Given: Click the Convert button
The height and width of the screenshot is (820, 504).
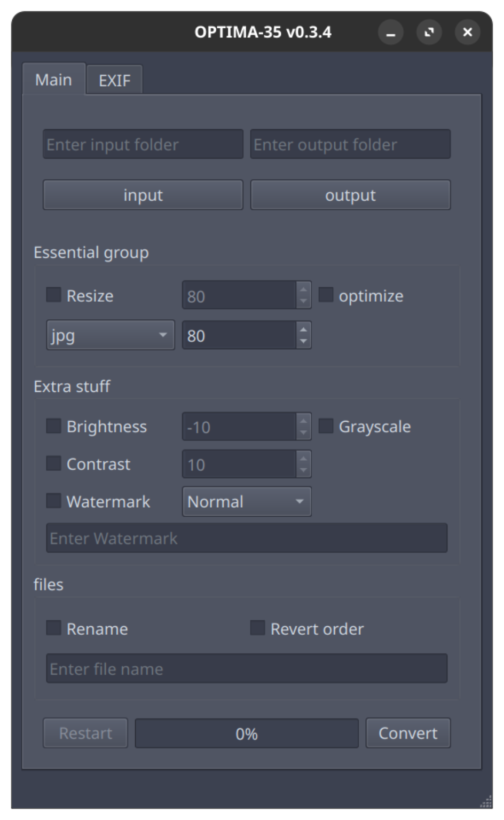Looking at the screenshot, I should (x=408, y=733).
